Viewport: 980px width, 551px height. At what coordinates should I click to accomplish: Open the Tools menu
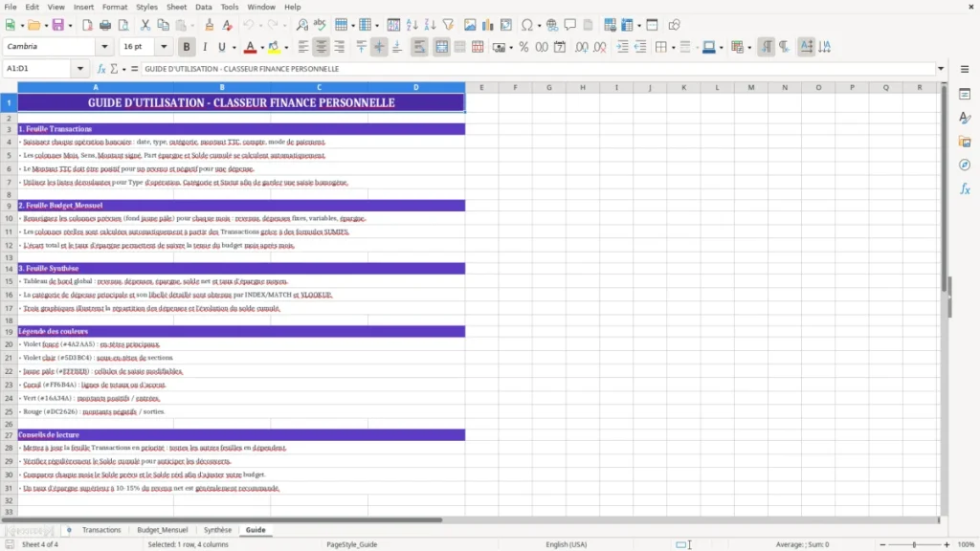click(x=230, y=7)
